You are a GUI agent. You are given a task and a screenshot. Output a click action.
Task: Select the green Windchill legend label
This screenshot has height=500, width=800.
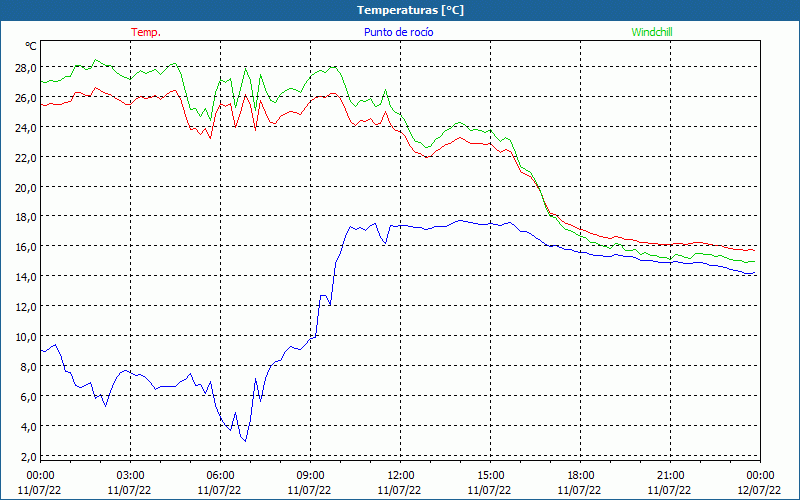[652, 32]
